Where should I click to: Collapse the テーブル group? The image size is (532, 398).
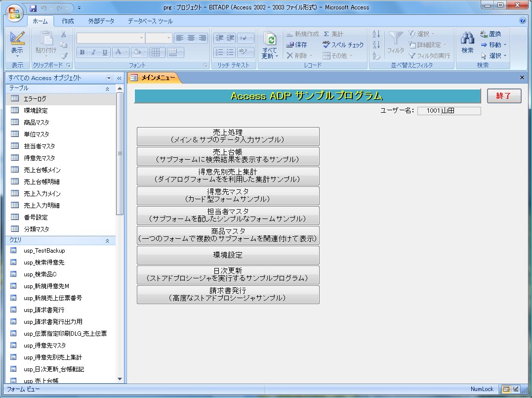107,89
